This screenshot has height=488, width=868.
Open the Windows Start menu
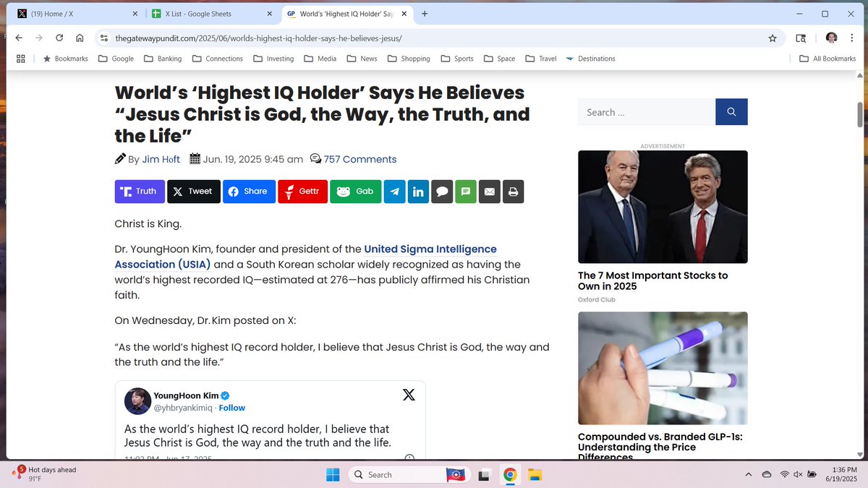332,474
